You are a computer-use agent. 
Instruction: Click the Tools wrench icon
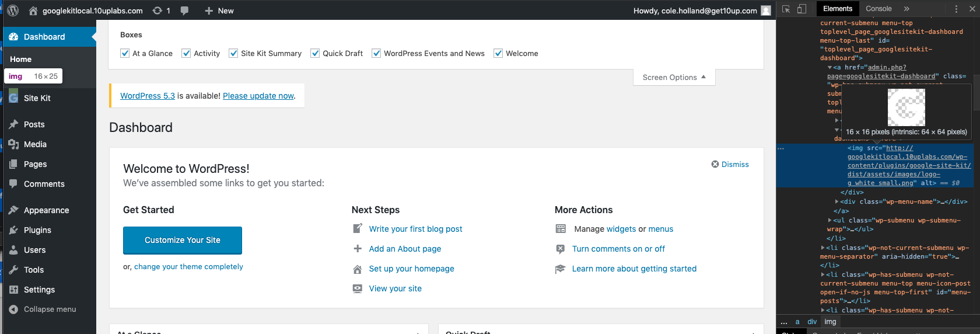(13, 270)
